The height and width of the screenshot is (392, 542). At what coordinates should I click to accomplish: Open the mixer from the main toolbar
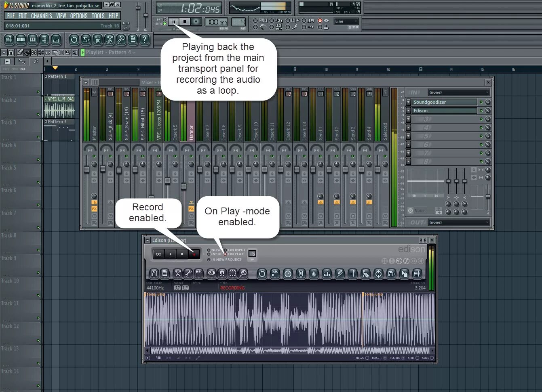click(x=56, y=40)
